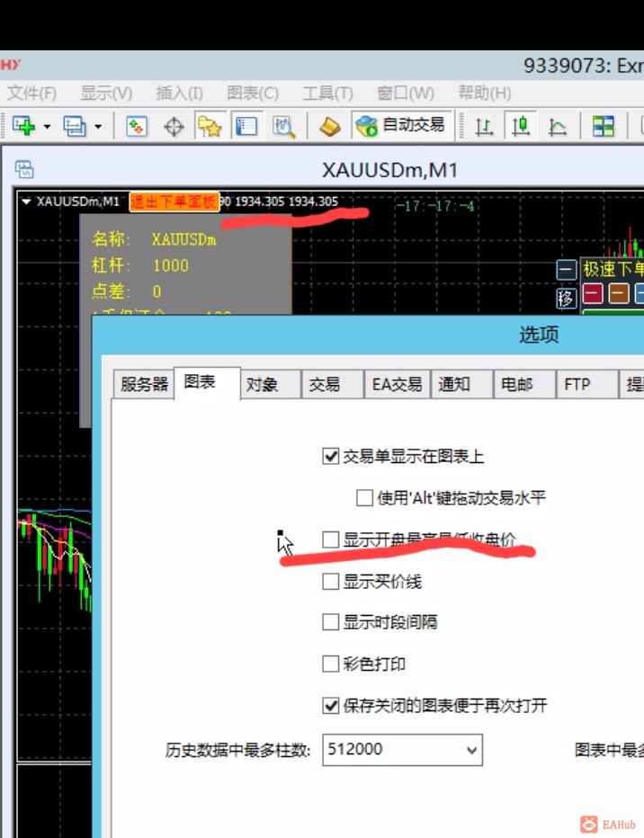Open the New Chart dropdown arrow
Screen dimensions: 644x838
click(x=47, y=127)
